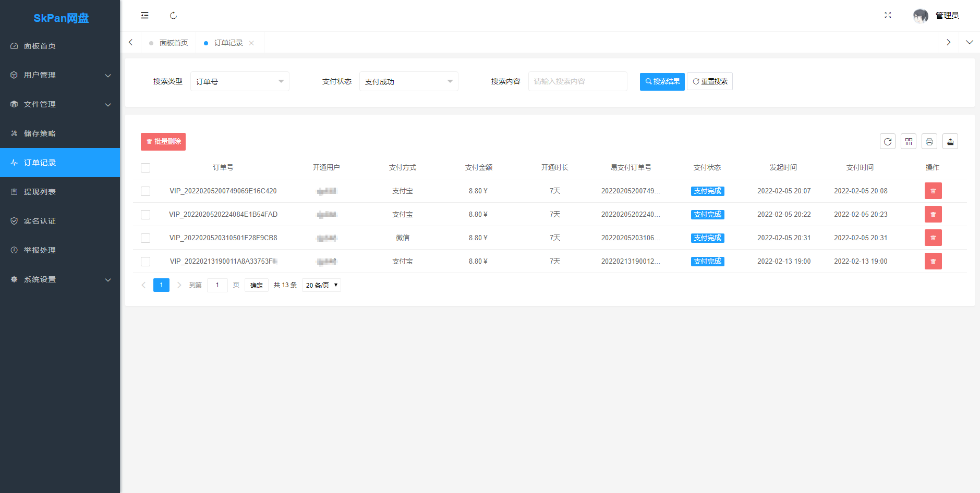Click the 批量删除 button
Viewport: 980px width, 493px height.
pos(163,141)
